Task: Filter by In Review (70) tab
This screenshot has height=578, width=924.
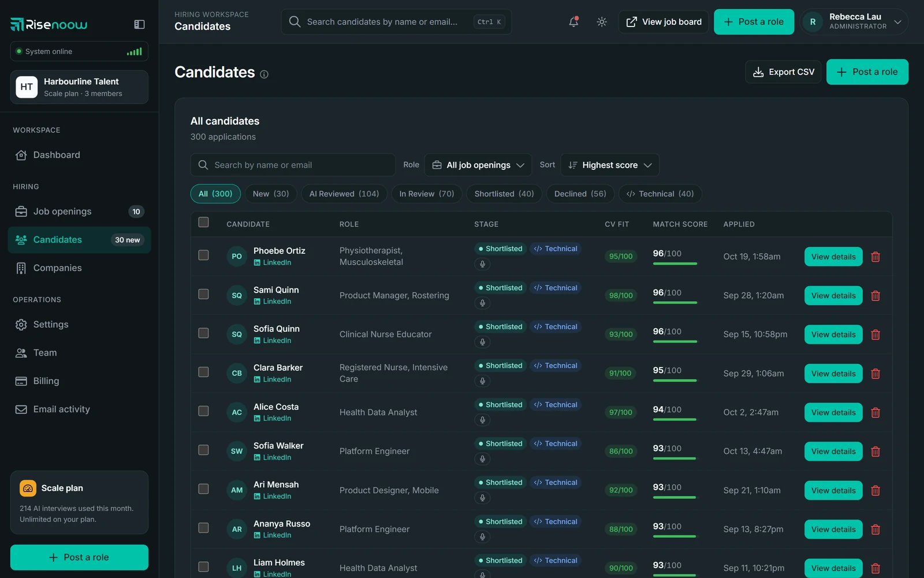Action: click(x=427, y=194)
